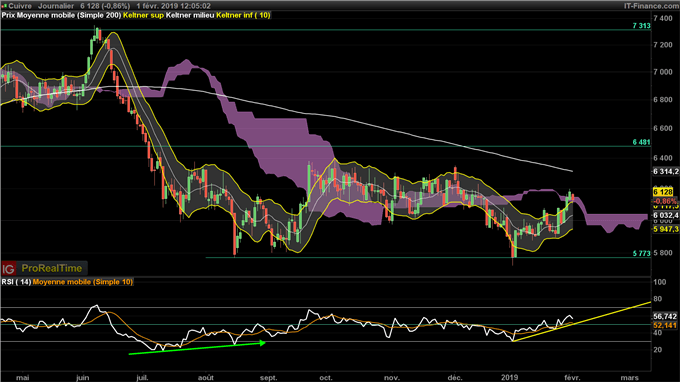Click the RSI (14) indicator label

click(16, 282)
